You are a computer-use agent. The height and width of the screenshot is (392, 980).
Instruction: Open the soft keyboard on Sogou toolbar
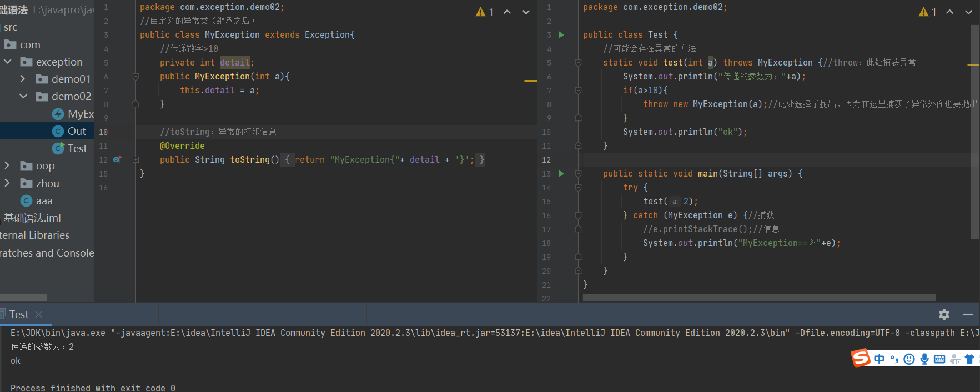tap(939, 359)
